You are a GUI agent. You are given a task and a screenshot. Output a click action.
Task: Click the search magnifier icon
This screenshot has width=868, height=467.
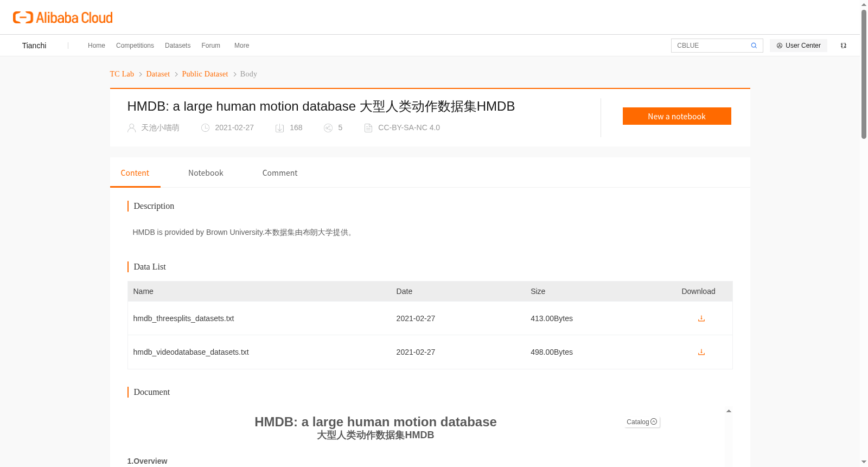click(754, 46)
